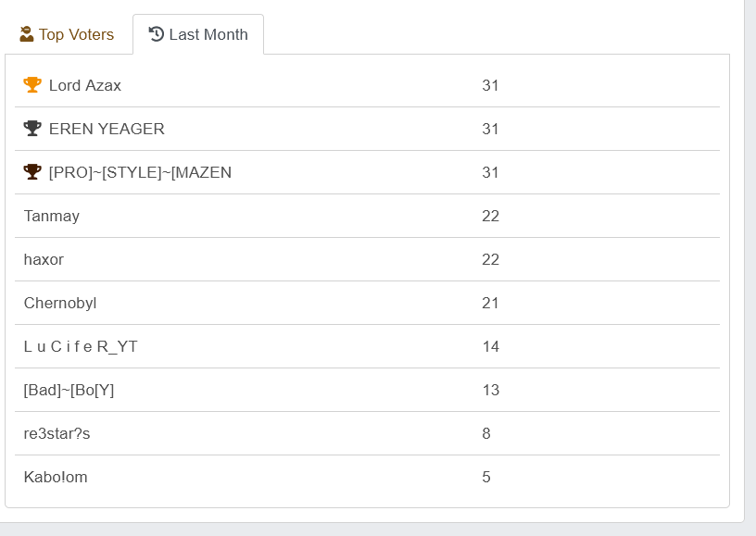Click the voter icon on Top Voters tab

[27, 34]
